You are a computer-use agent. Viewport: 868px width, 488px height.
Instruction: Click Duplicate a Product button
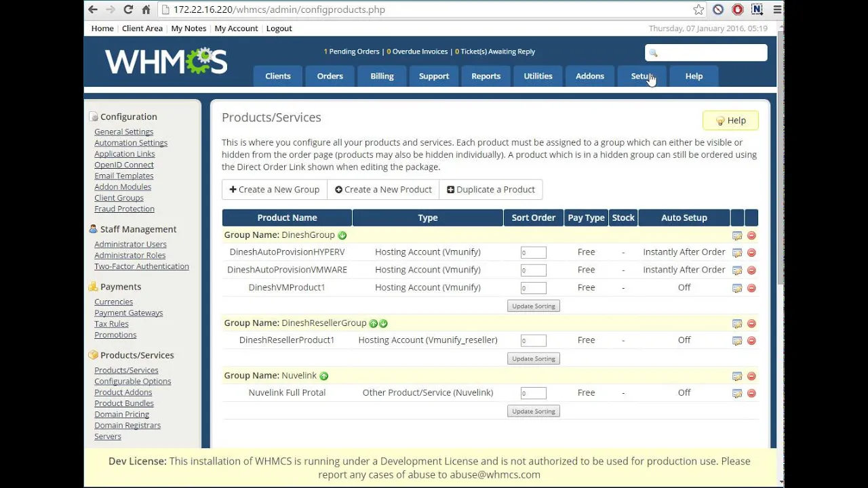492,190
